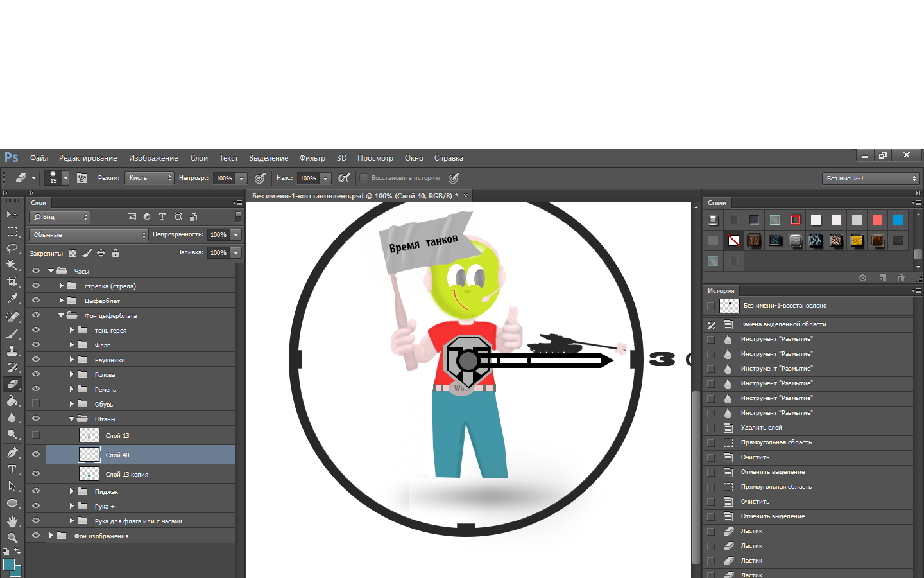This screenshot has width=924, height=578.
Task: Select the Blur tool
Action: click(12, 417)
